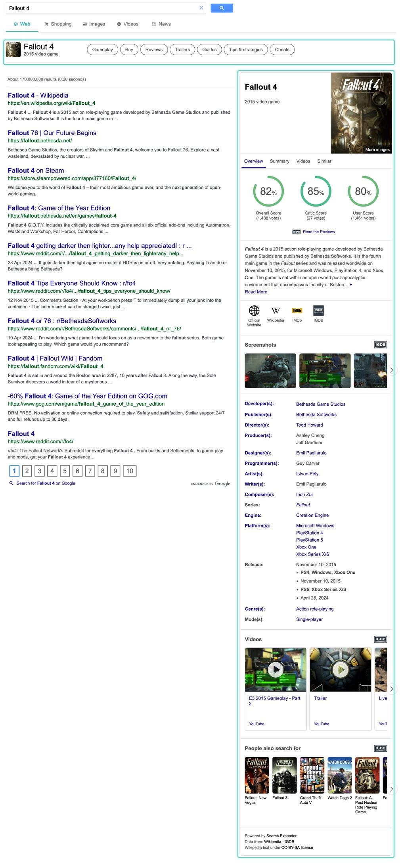Open the Fallout: New Vegas cover thumbnail
402x868 pixels.
[257, 775]
